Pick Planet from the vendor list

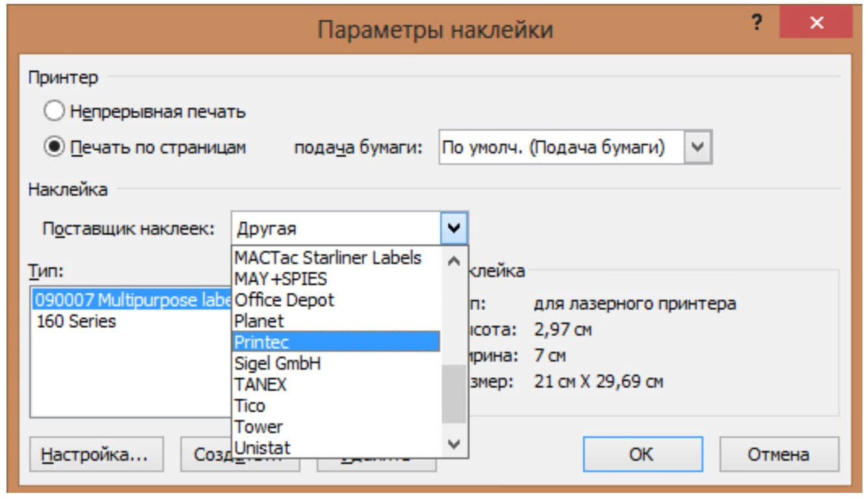click(x=259, y=321)
